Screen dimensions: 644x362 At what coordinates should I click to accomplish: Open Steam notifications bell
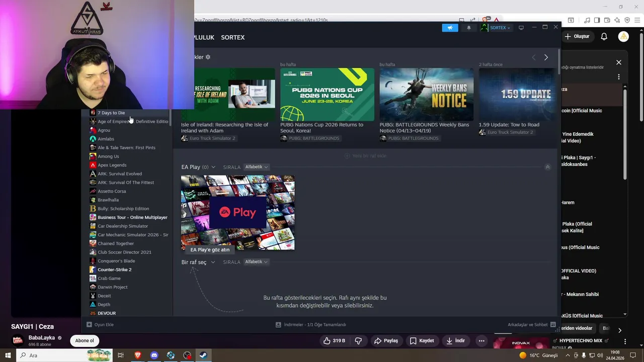(469, 28)
